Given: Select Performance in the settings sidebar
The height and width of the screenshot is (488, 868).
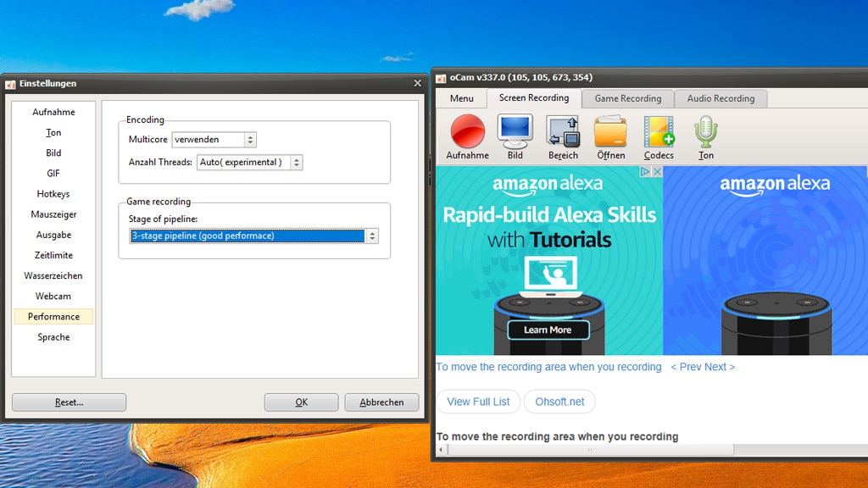Looking at the screenshot, I should (53, 317).
